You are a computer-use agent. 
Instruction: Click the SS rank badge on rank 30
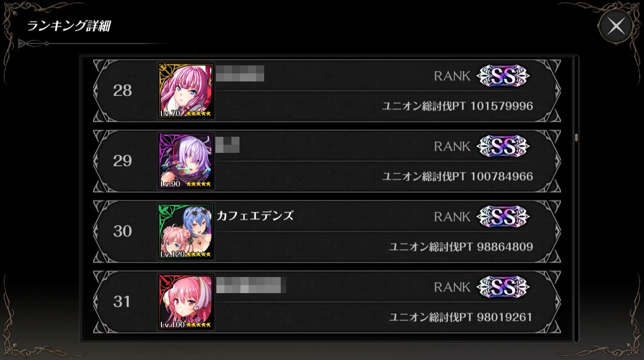point(503,217)
